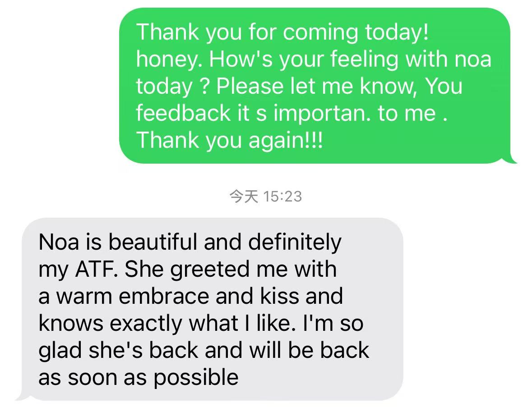Click "Thank you again!!!" in the green bubble
Viewport: 532px width, 407px height.
pos(229,140)
